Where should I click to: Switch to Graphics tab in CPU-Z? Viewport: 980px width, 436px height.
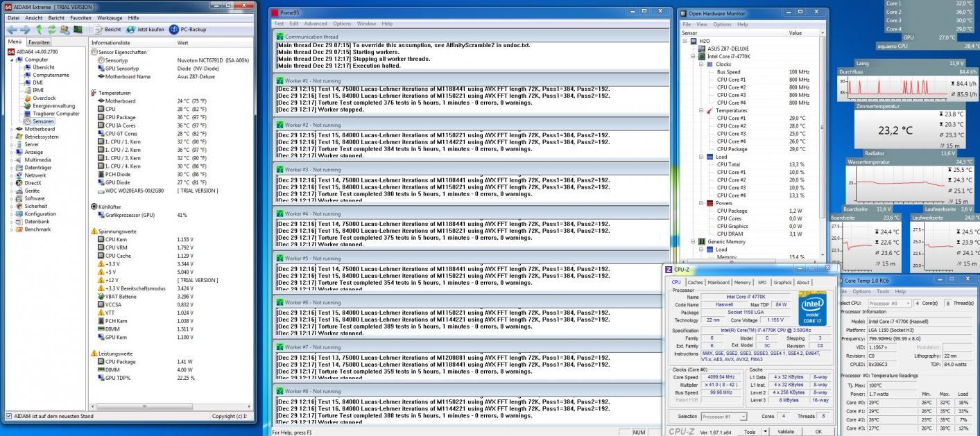[x=782, y=282]
